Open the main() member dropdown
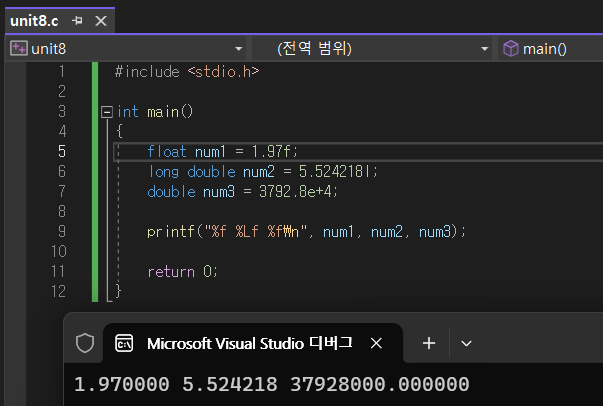This screenshot has height=406, width=603. 551,49
